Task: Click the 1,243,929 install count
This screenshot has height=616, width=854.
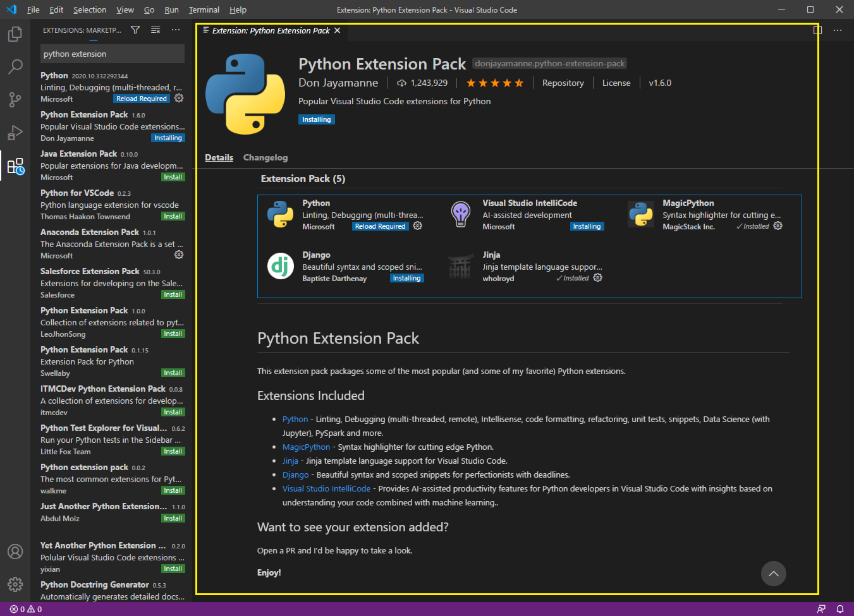Action: coord(422,83)
